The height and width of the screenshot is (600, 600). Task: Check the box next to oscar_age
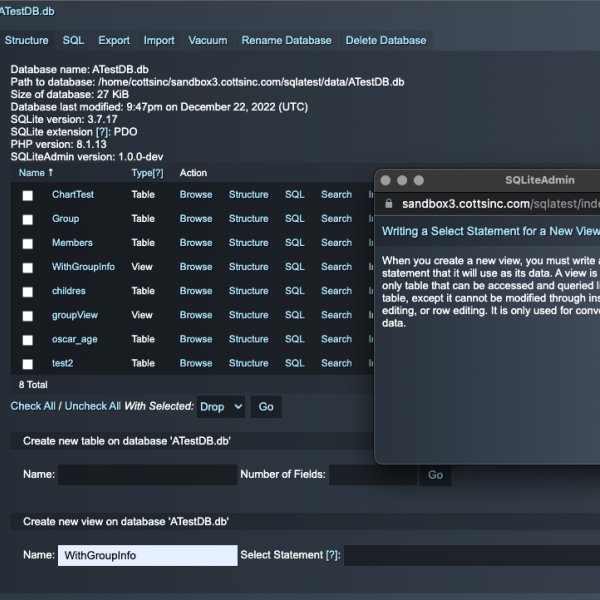28,340
